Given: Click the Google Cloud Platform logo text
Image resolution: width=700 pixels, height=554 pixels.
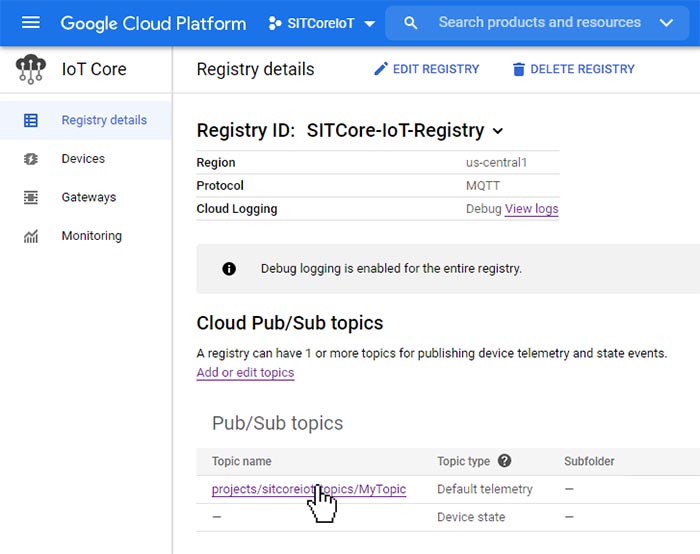Looking at the screenshot, I should point(153,23).
